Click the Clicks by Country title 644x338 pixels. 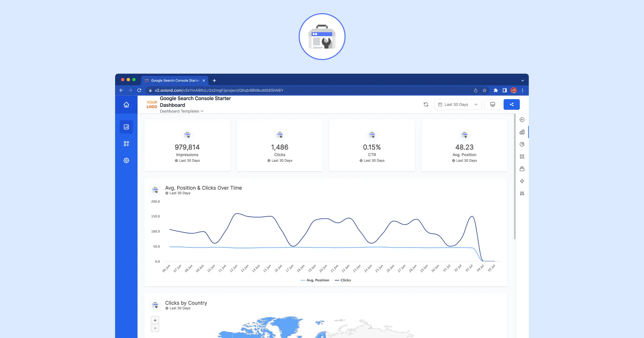[186, 303]
